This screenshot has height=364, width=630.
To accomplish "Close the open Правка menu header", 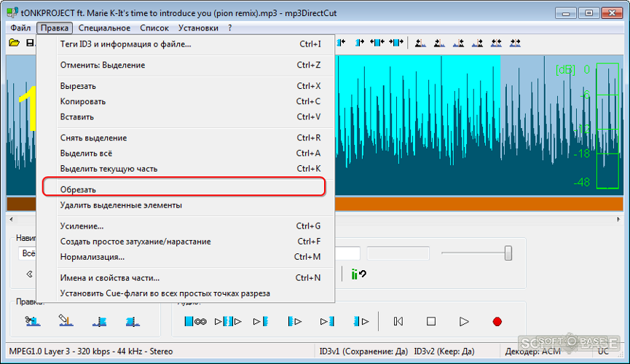I will (x=54, y=28).
